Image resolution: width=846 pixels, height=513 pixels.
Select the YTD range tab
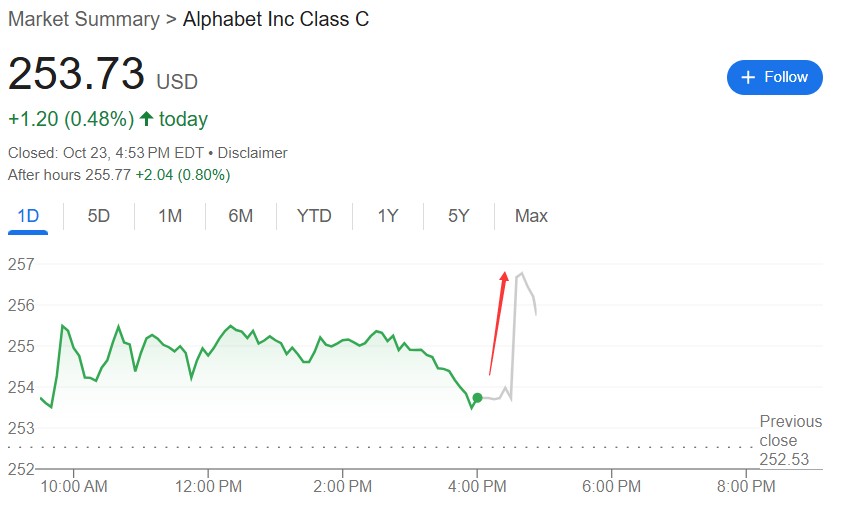click(x=314, y=216)
